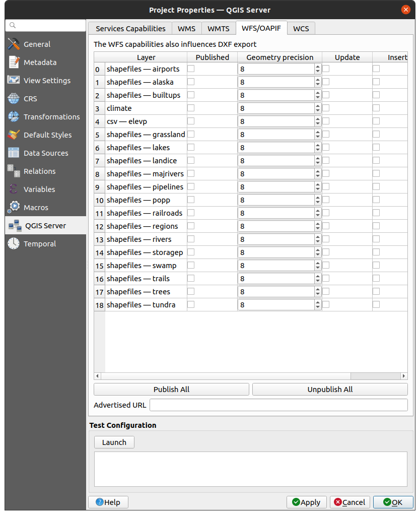Open the Data Sources icon
The width and height of the screenshot is (420, 515).
pos(14,153)
